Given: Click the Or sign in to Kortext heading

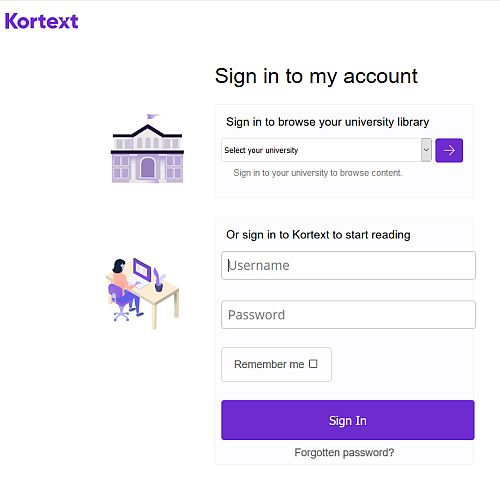Looking at the screenshot, I should [x=318, y=235].
